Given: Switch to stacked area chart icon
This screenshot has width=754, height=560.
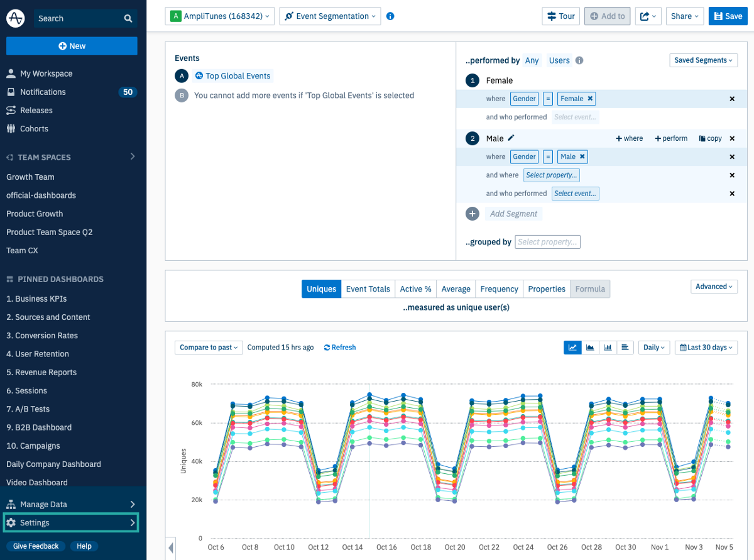Looking at the screenshot, I should click(590, 347).
